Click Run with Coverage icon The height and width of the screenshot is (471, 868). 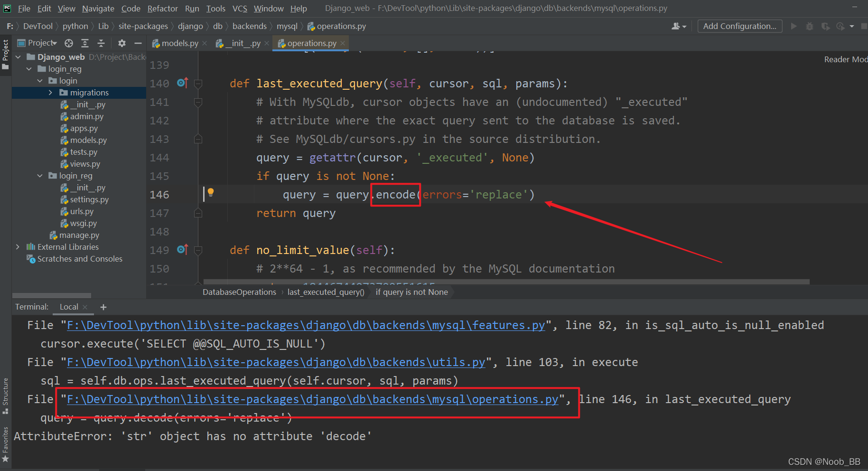click(x=826, y=26)
